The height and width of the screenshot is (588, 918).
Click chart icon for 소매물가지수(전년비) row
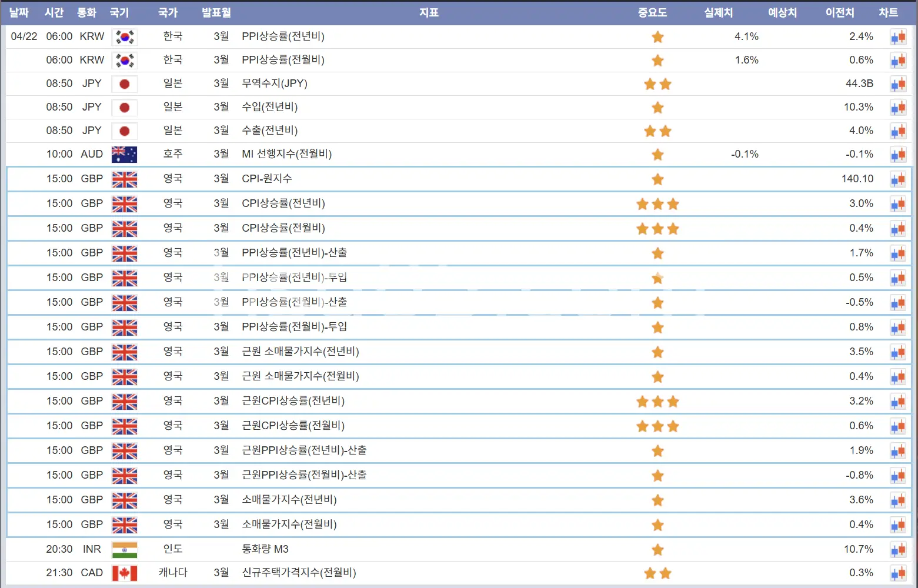point(897,500)
